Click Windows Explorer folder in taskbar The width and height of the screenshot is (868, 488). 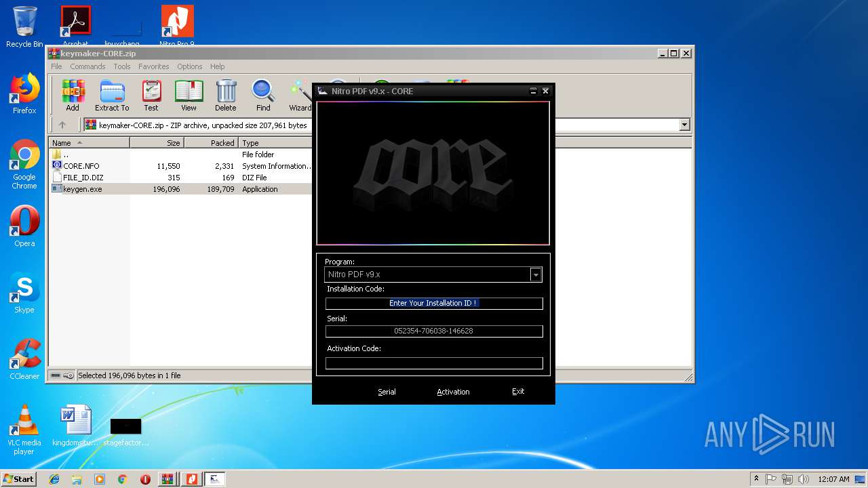77,479
